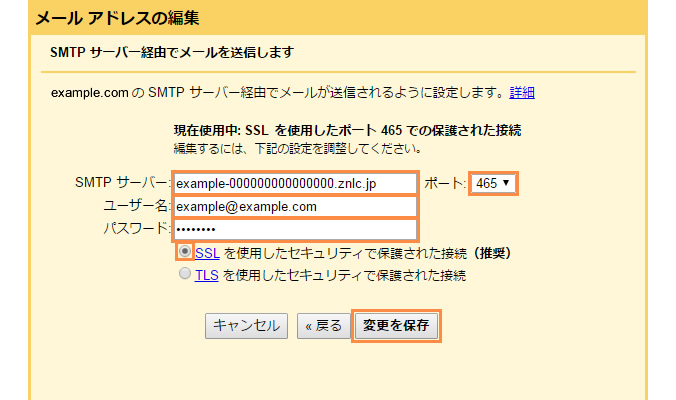Click the メール アドレスの編集 title text

click(x=117, y=18)
